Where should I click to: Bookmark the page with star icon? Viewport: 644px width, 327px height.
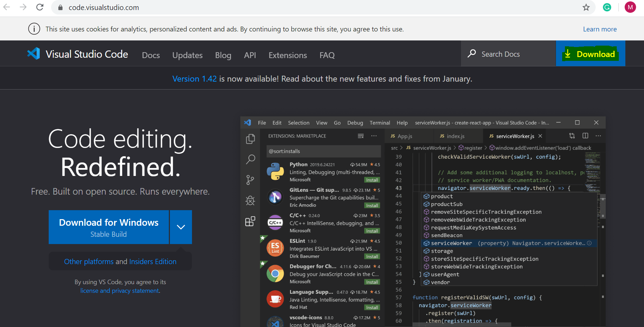coord(586,7)
